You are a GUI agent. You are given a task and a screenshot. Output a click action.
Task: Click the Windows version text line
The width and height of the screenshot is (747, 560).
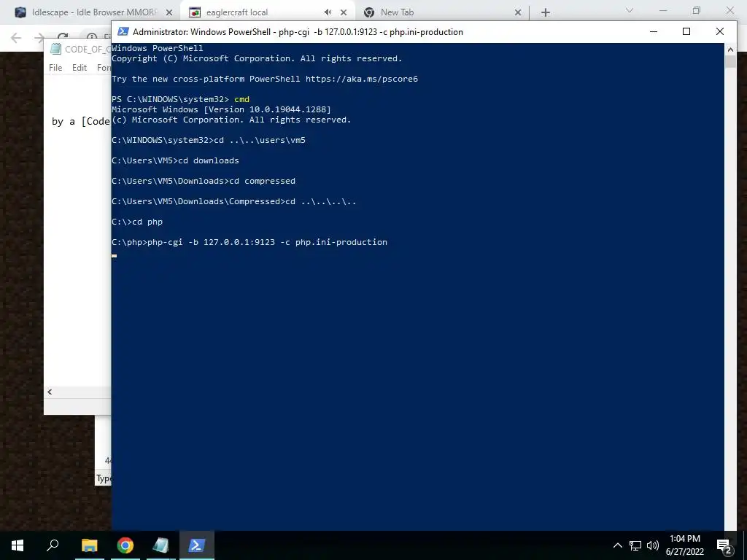pos(221,109)
